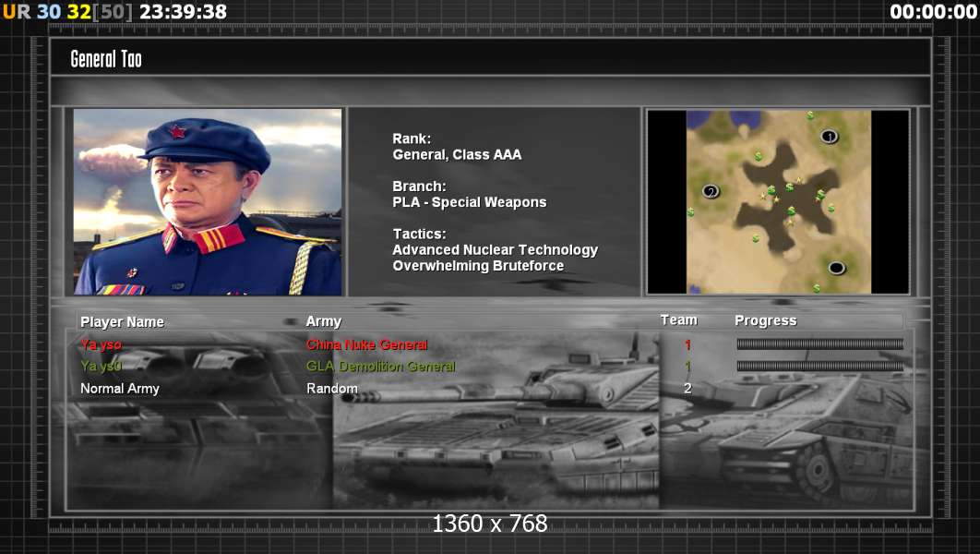
Task: Click the 'UR' overlay indicator at top left
Action: [x=17, y=11]
